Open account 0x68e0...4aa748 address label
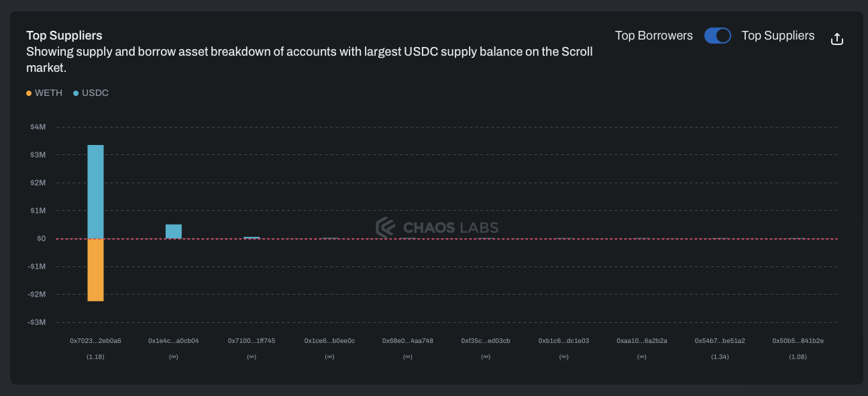The image size is (868, 396). click(x=408, y=341)
